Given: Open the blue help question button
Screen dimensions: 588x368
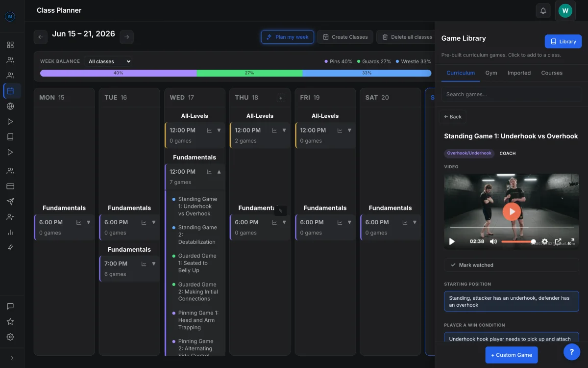Looking at the screenshot, I should (572, 351).
